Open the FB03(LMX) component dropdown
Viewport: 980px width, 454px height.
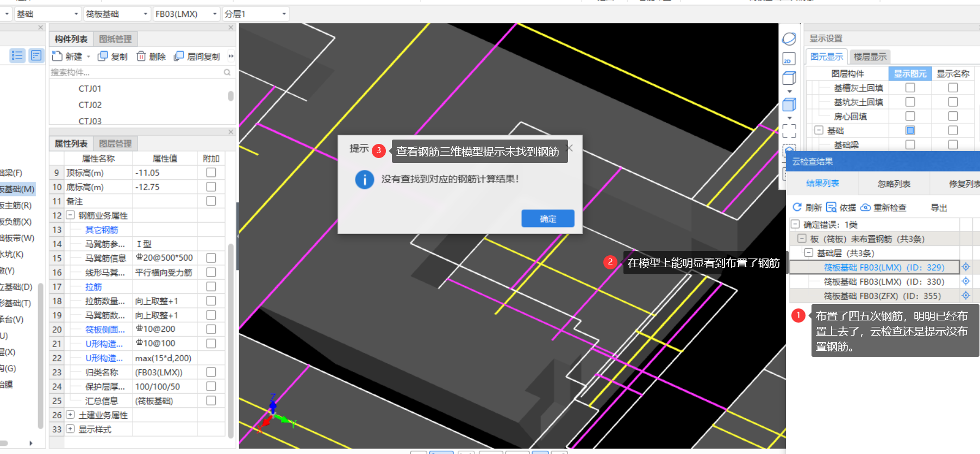pyautogui.click(x=215, y=14)
